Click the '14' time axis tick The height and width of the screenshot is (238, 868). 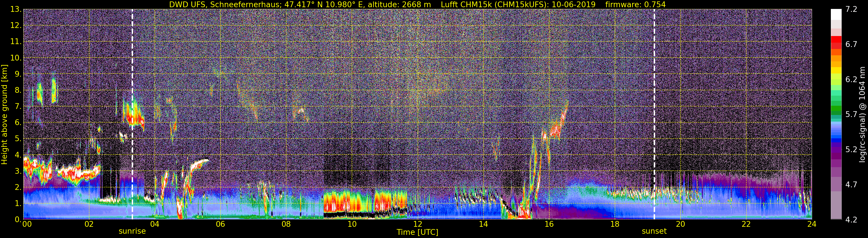pos(483,224)
